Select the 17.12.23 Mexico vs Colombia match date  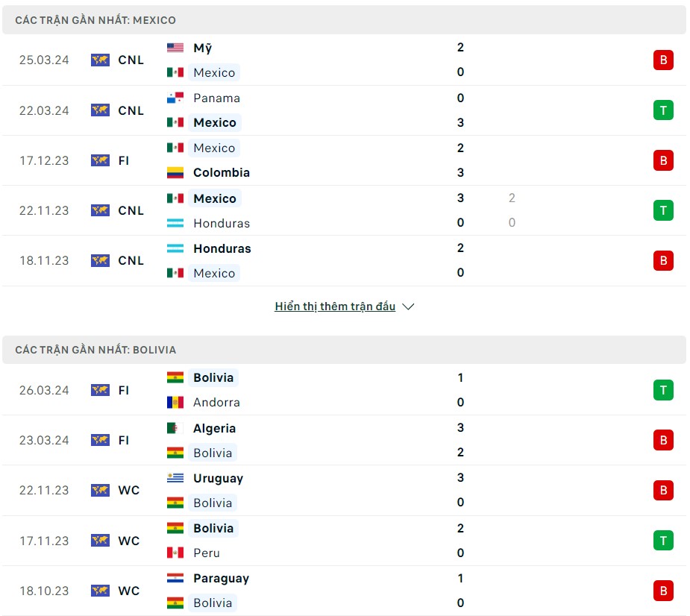(x=44, y=160)
